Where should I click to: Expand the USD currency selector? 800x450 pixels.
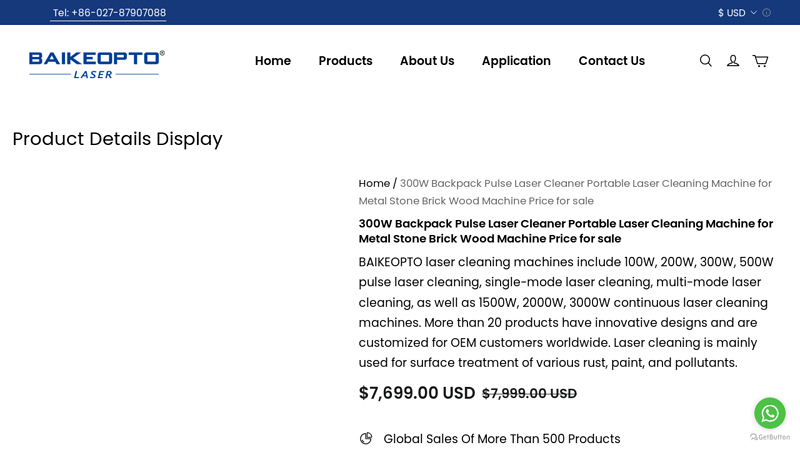pos(737,13)
